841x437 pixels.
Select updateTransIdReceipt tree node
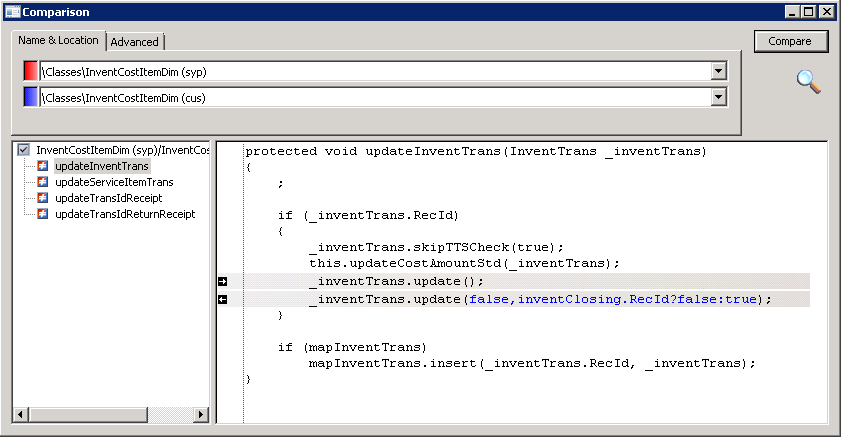click(x=108, y=198)
